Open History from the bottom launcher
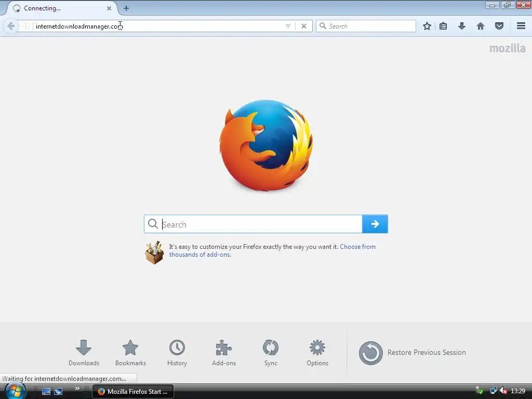 177,353
